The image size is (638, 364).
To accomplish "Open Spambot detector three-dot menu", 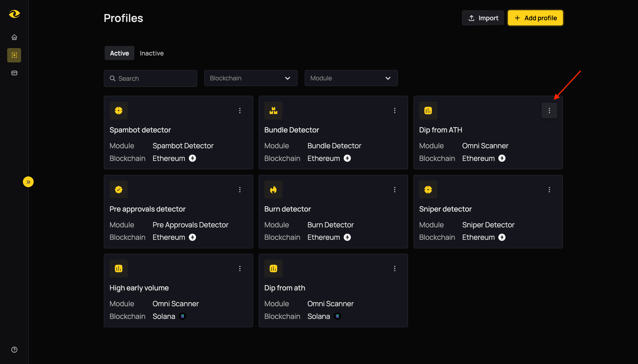I will 240,111.
